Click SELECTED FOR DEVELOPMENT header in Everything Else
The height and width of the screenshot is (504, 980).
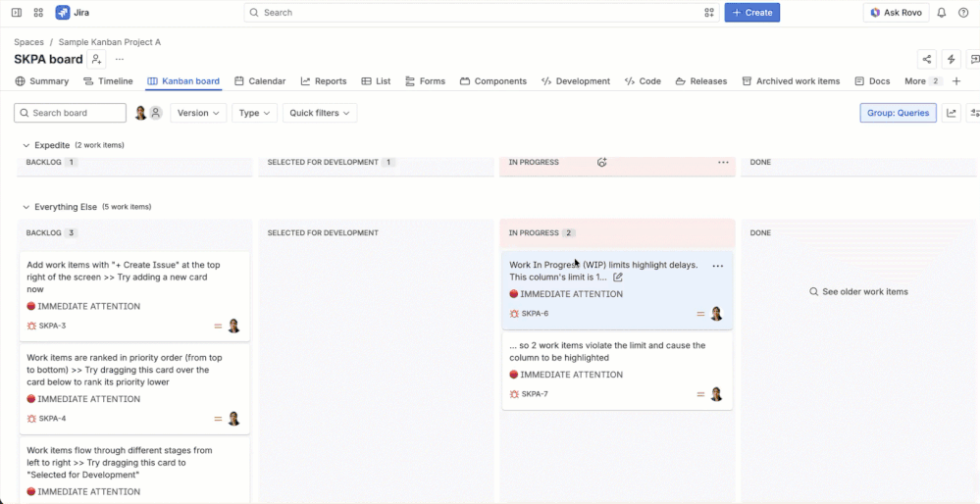coord(323,233)
